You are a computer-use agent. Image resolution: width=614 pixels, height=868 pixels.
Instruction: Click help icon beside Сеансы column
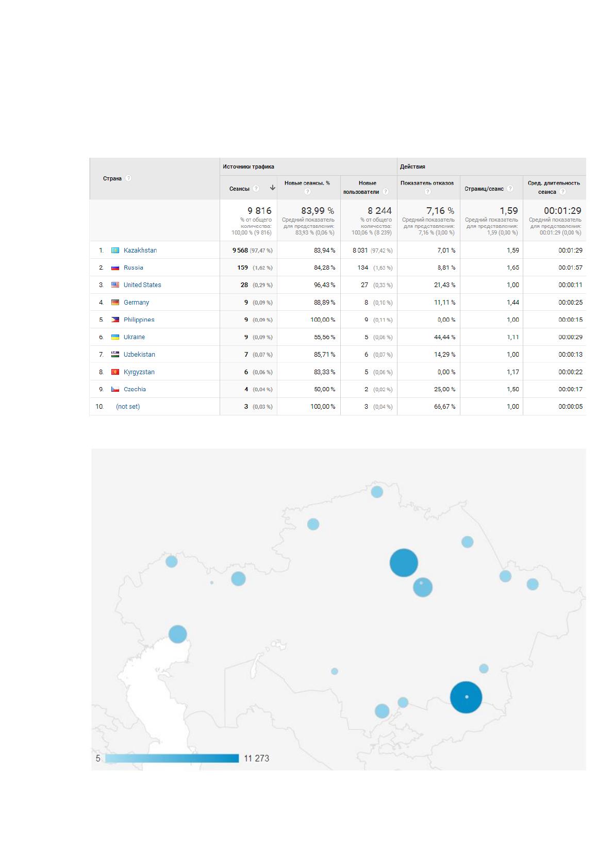[256, 189]
